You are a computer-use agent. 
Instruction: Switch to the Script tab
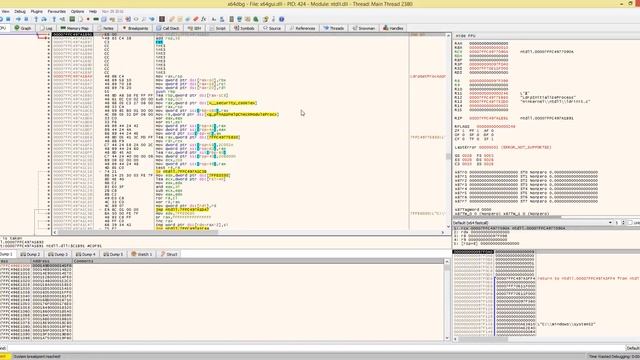point(218,28)
